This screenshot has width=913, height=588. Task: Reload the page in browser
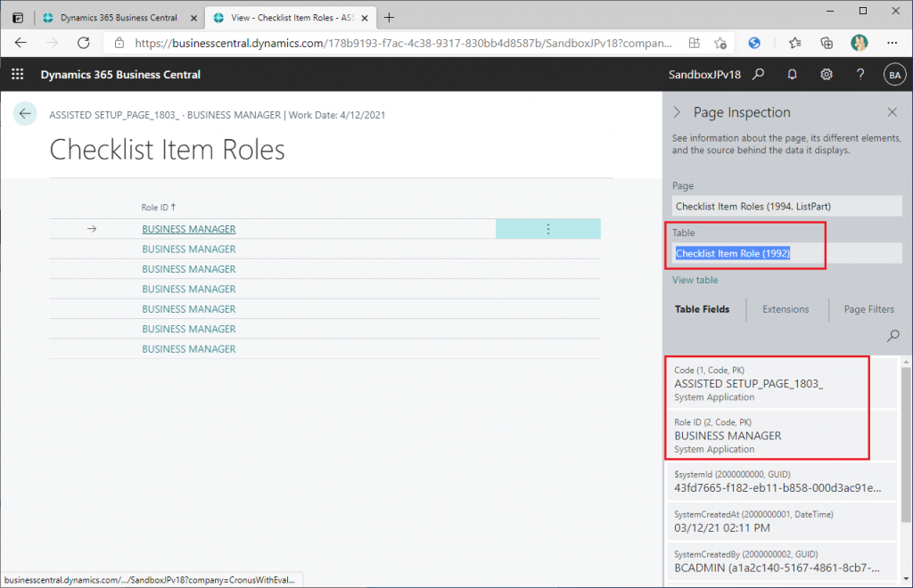[x=84, y=43]
